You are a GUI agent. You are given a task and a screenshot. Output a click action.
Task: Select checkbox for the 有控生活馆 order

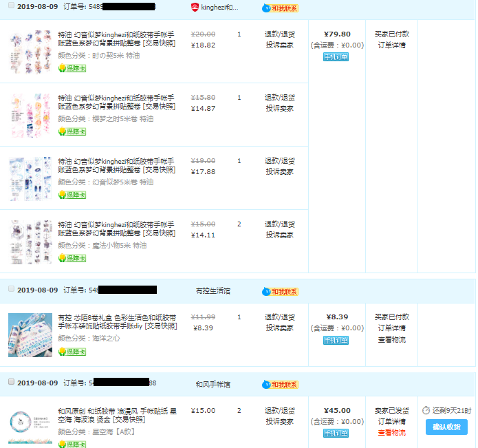pos(10,289)
